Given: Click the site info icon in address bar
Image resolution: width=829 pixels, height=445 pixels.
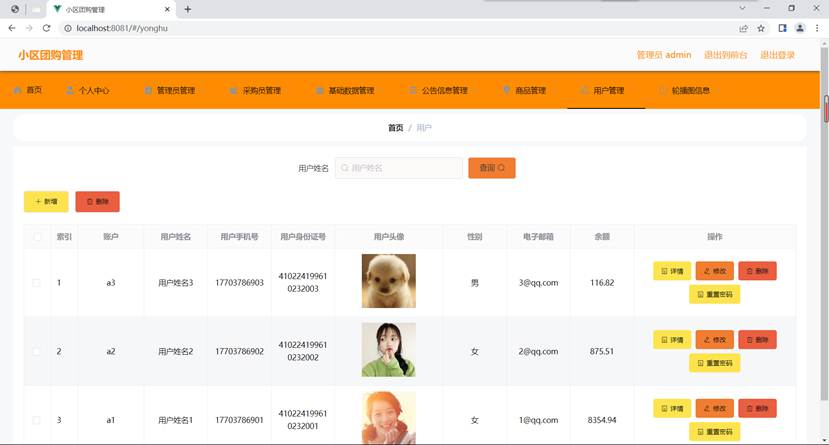Looking at the screenshot, I should pyautogui.click(x=68, y=28).
